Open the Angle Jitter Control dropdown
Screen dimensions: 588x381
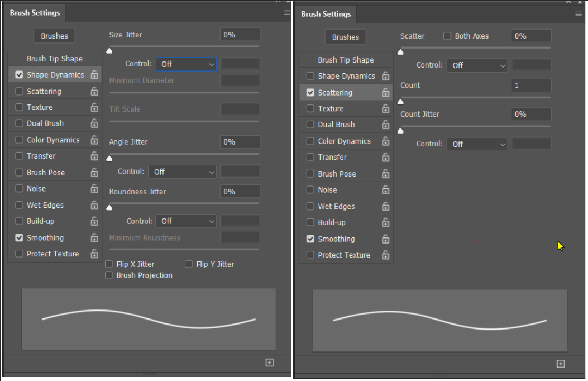pos(182,172)
